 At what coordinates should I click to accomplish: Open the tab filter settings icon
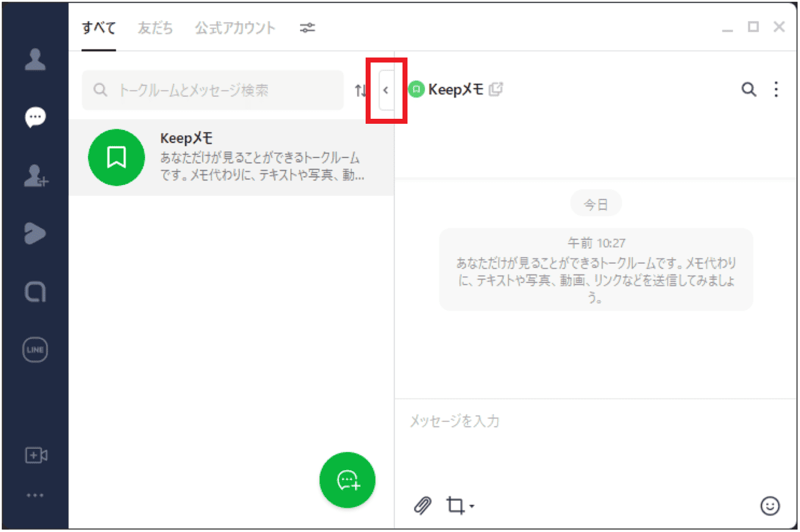(x=307, y=28)
